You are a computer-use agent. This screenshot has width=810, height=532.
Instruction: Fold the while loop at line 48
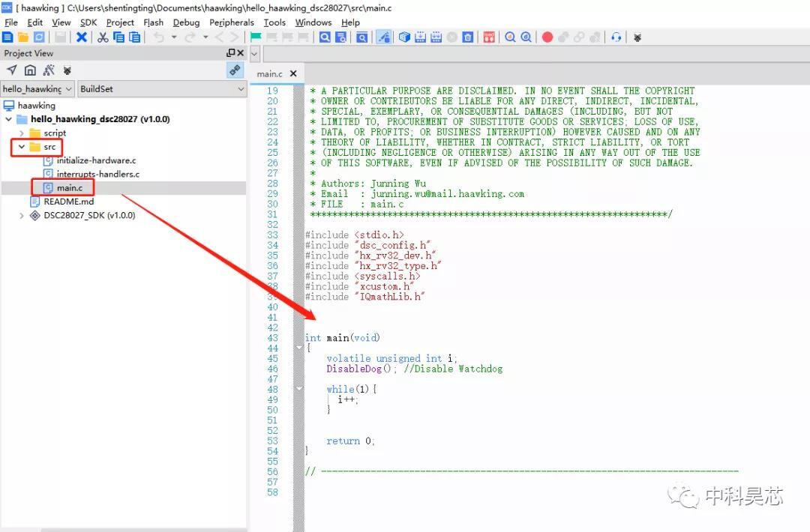299,389
